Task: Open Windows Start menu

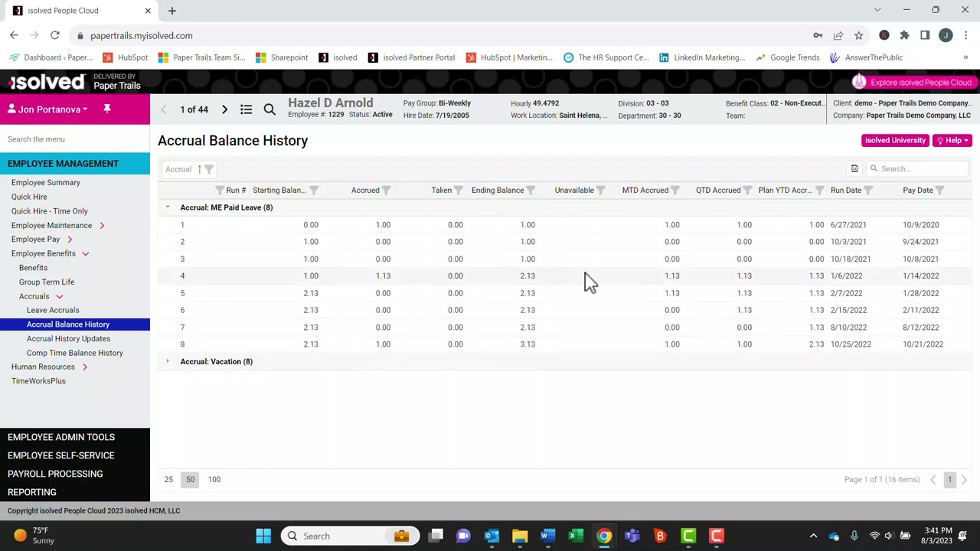Action: [x=263, y=536]
